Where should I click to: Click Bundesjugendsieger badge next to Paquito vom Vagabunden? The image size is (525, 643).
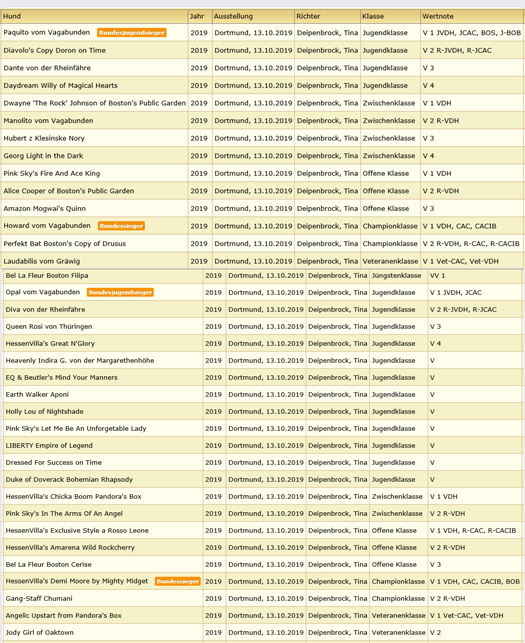pos(132,33)
